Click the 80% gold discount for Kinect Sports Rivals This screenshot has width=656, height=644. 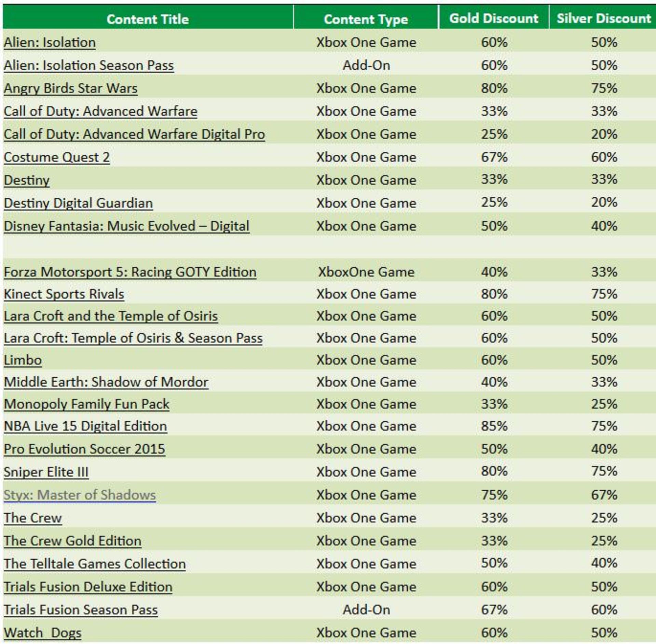pos(494,294)
